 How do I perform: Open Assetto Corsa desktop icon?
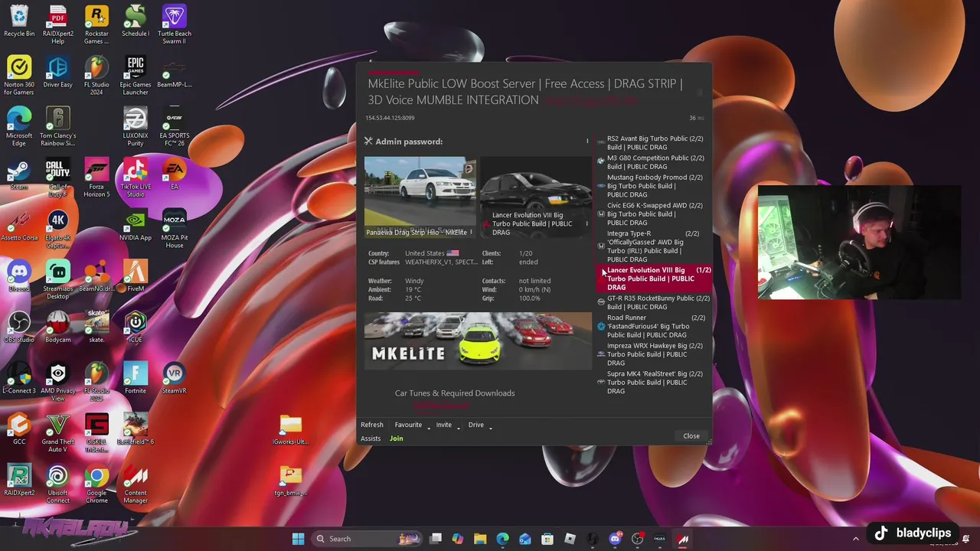point(19,226)
